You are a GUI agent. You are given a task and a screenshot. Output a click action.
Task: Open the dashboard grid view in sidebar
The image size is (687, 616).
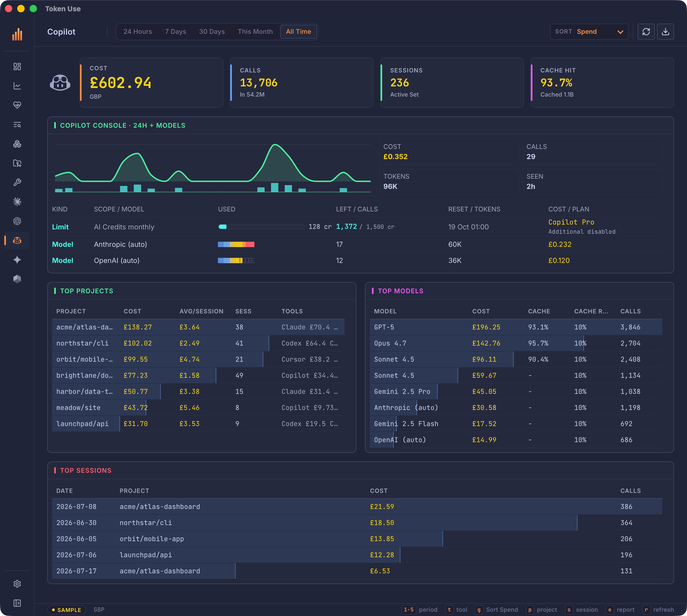coord(17,67)
